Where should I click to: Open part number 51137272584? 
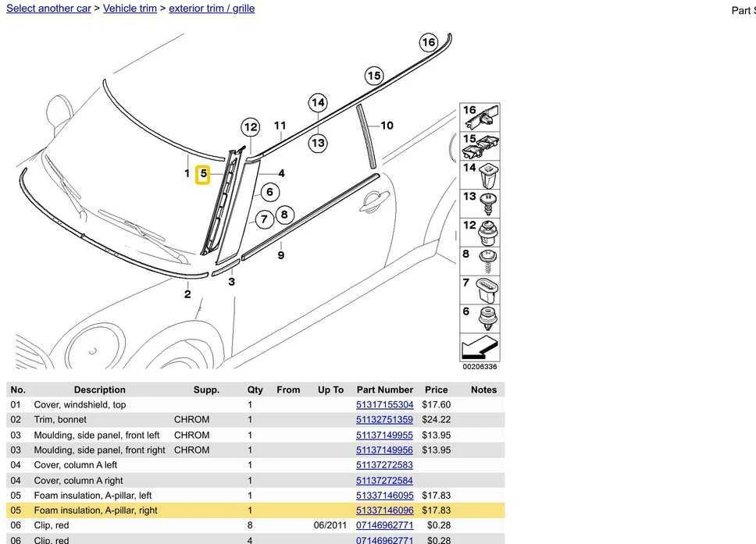385,481
